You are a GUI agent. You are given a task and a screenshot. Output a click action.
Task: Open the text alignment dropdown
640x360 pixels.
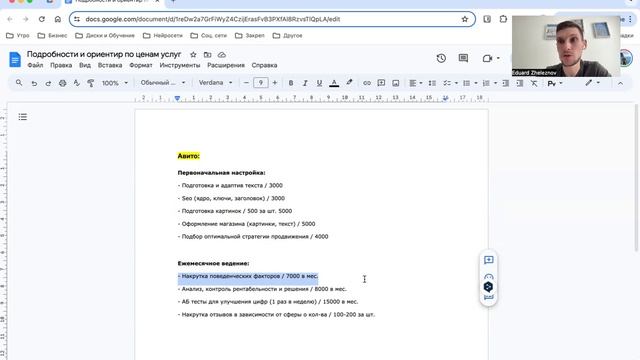(x=416, y=83)
